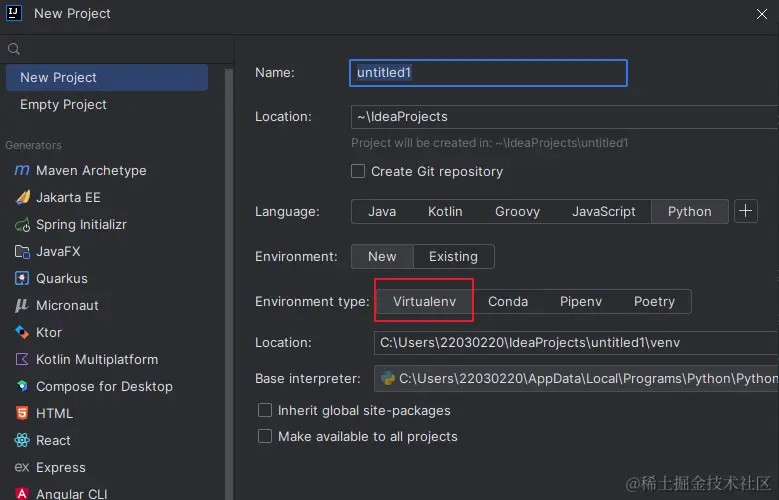Select Poetry environment type
Viewport: 779px width, 500px height.
[654, 302]
